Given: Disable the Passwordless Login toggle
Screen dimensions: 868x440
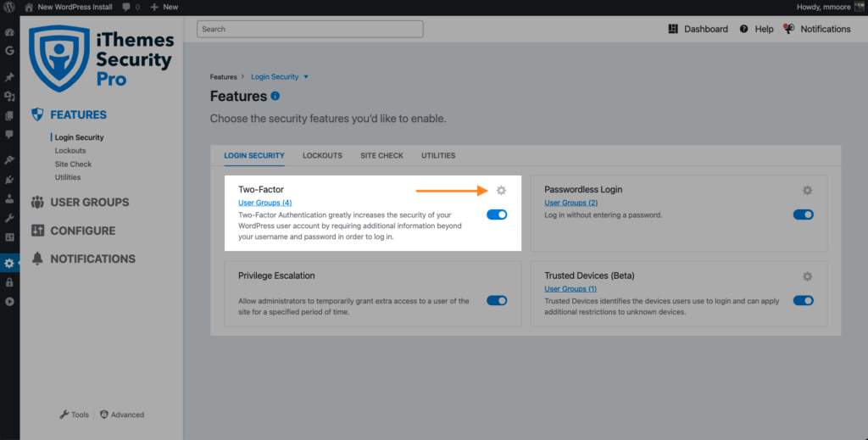Looking at the screenshot, I should click(x=804, y=214).
